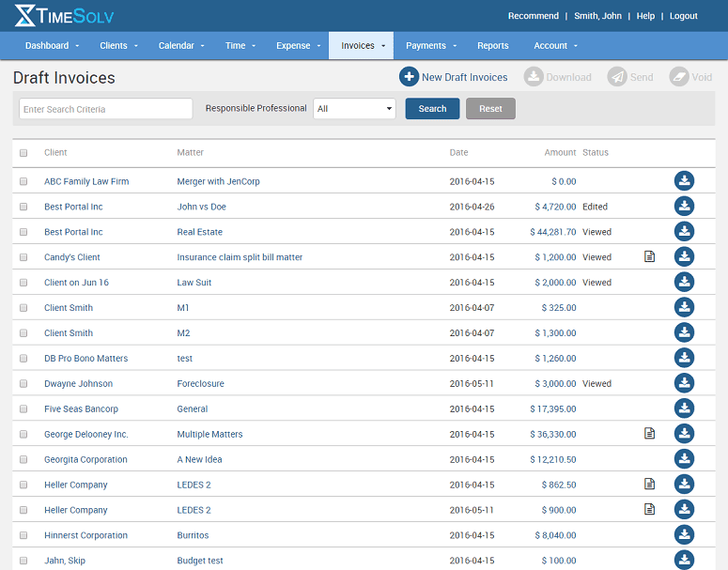Click the Search button
728x570 pixels.
[x=432, y=109]
